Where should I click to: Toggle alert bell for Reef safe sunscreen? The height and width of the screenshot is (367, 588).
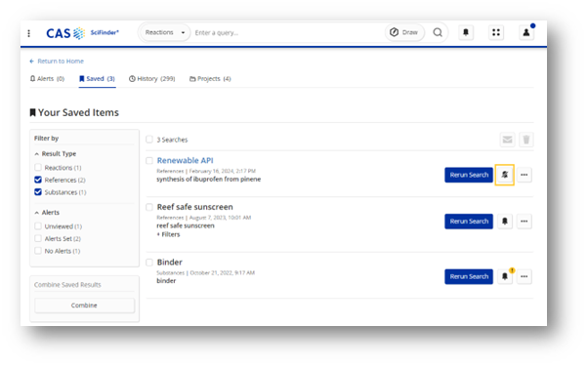click(x=505, y=222)
